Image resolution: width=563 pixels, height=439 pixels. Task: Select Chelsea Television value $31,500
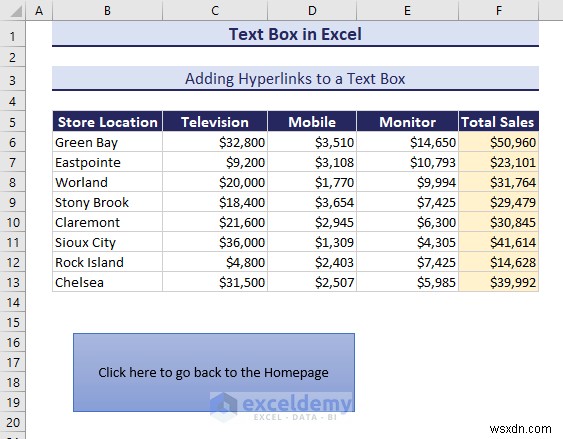coord(215,282)
